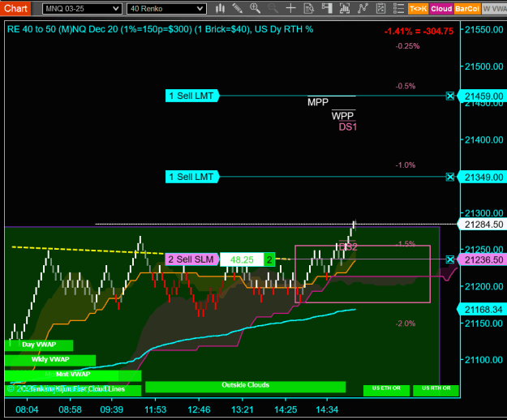Toggle the Chart Trader panel icon
This screenshot has height=420, width=507.
(327, 8)
